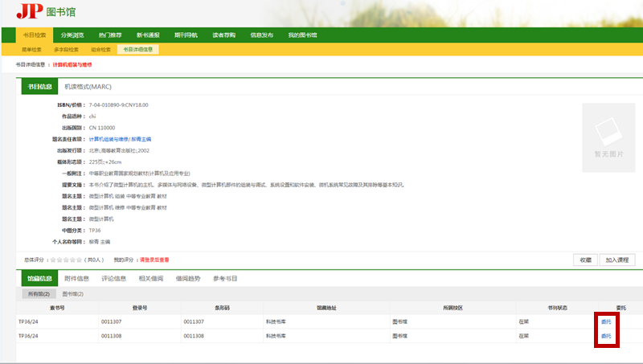Show the 借阅趋势 tab
The height and width of the screenshot is (364, 643).
(187, 279)
